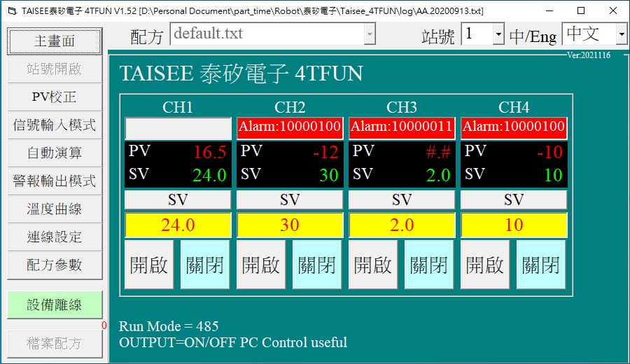
Task: Click CH2 green SV value 30
Action: 329,175
